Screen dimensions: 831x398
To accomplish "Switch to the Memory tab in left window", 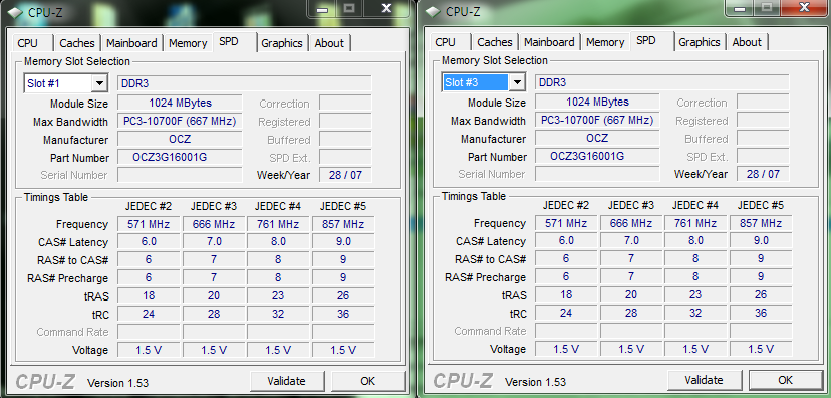I will (188, 43).
